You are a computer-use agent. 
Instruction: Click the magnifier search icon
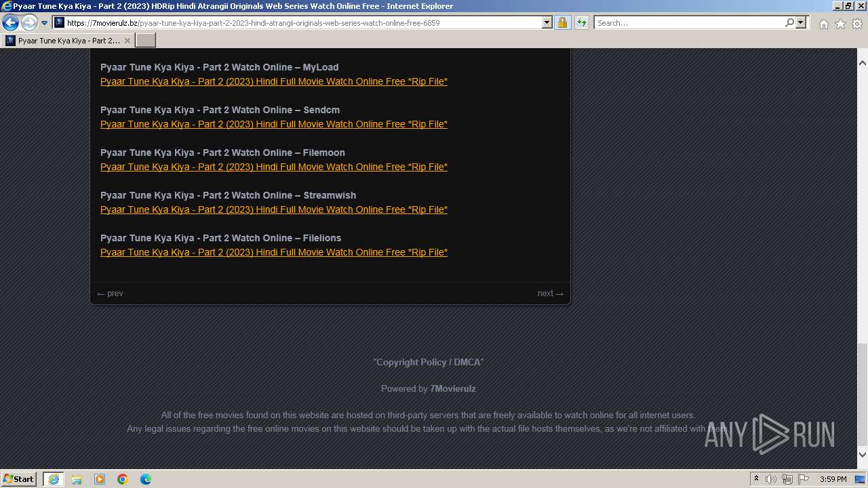pos(789,23)
